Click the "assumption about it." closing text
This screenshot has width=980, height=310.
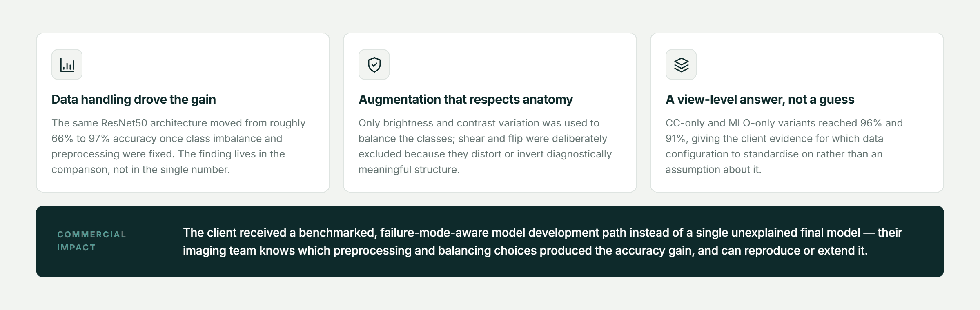(x=713, y=170)
